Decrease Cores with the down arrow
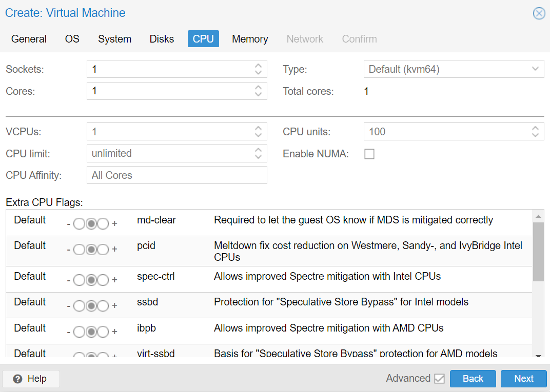The image size is (550, 392). [x=258, y=95]
